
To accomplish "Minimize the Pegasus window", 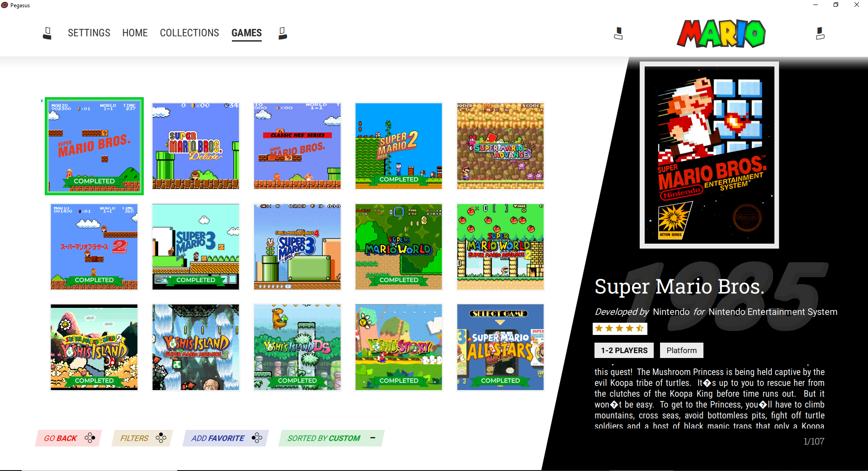I will pos(816,5).
